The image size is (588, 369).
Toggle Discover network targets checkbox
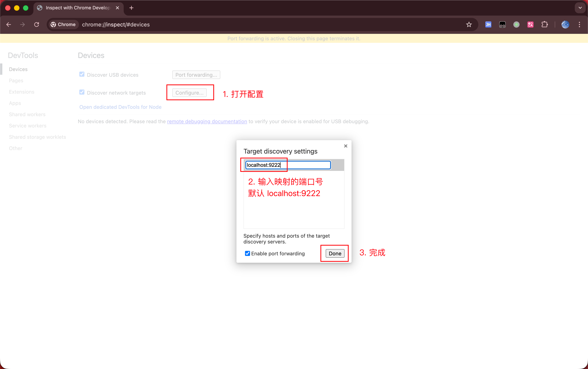click(x=82, y=92)
